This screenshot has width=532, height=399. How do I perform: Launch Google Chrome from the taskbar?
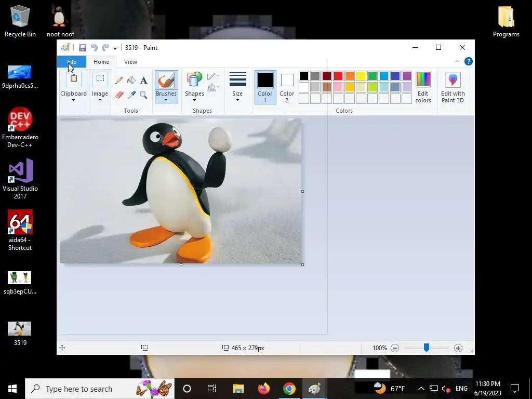289,389
